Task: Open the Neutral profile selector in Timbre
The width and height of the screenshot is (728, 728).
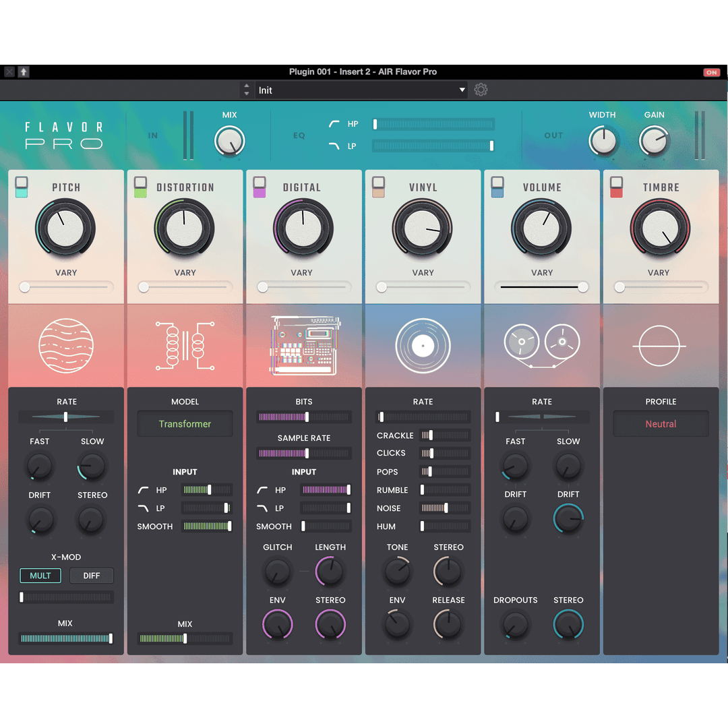Action: coord(661,423)
